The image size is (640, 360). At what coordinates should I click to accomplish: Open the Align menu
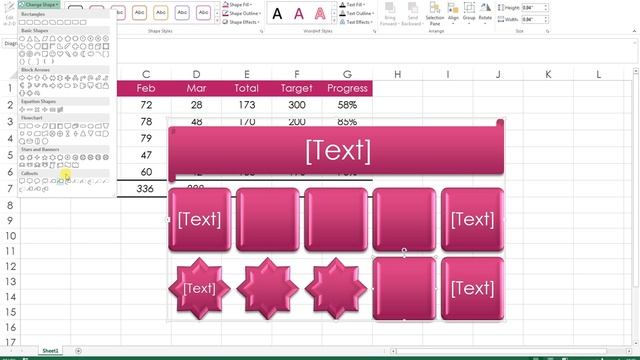click(x=453, y=13)
